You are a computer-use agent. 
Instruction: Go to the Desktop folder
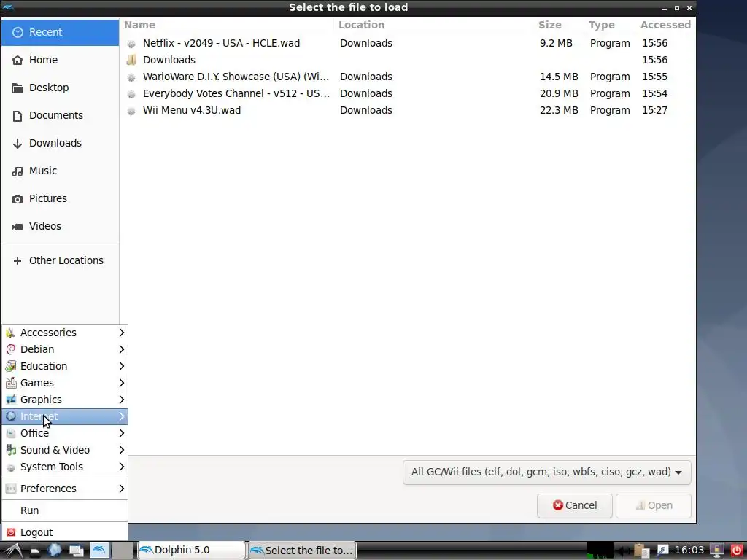pos(60,87)
